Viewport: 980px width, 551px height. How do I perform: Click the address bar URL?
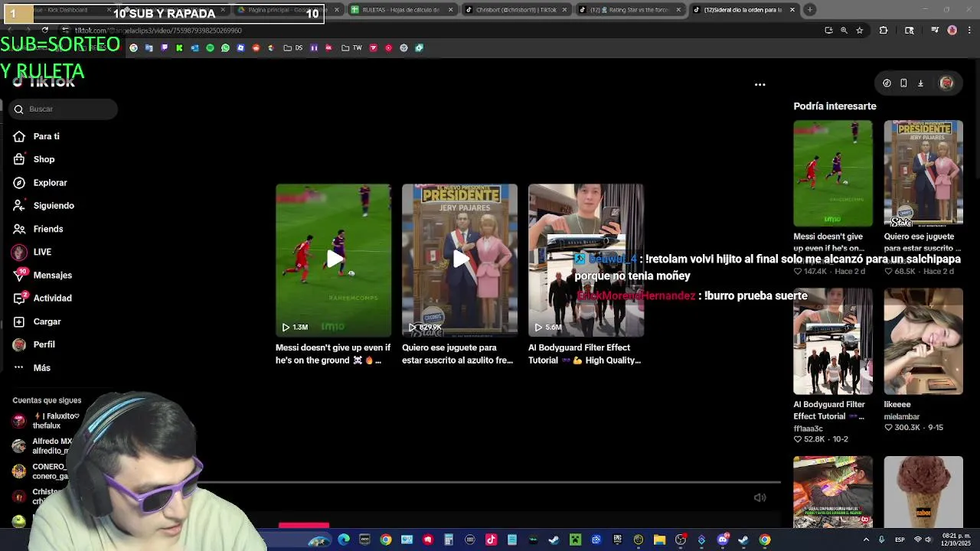158,31
